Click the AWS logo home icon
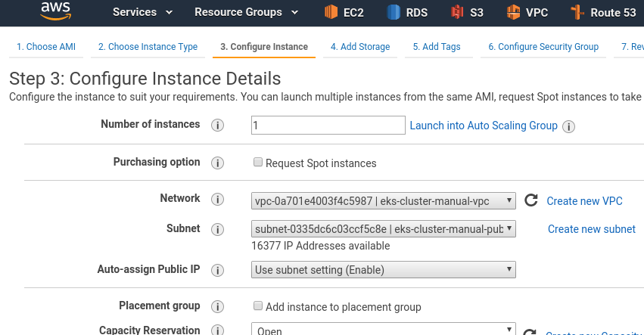This screenshot has height=335, width=644. pyautogui.click(x=56, y=11)
